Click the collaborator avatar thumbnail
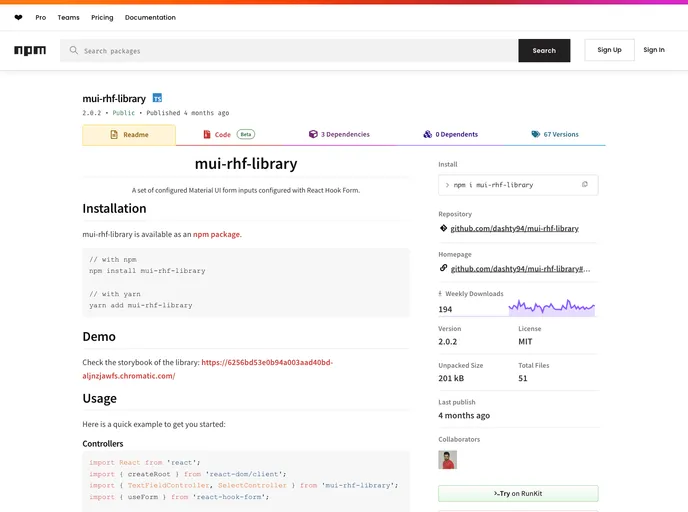The height and width of the screenshot is (512, 688). tap(448, 460)
